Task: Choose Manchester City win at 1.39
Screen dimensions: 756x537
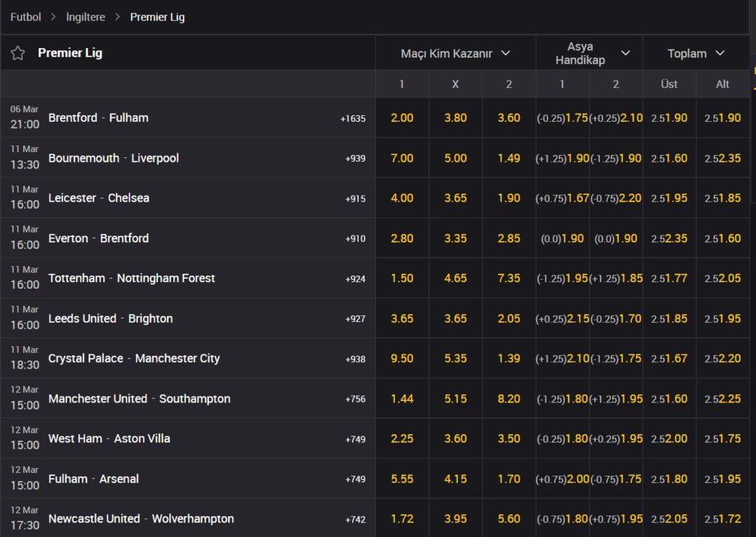Action: (x=509, y=358)
